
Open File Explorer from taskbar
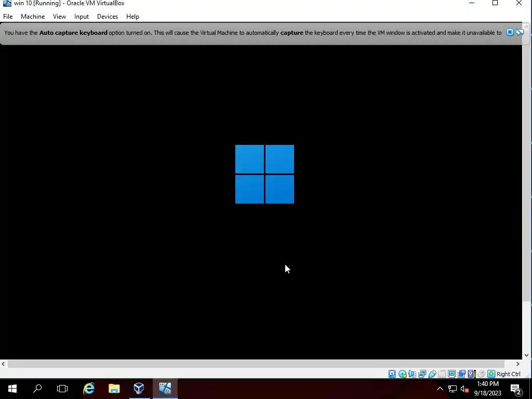click(114, 389)
